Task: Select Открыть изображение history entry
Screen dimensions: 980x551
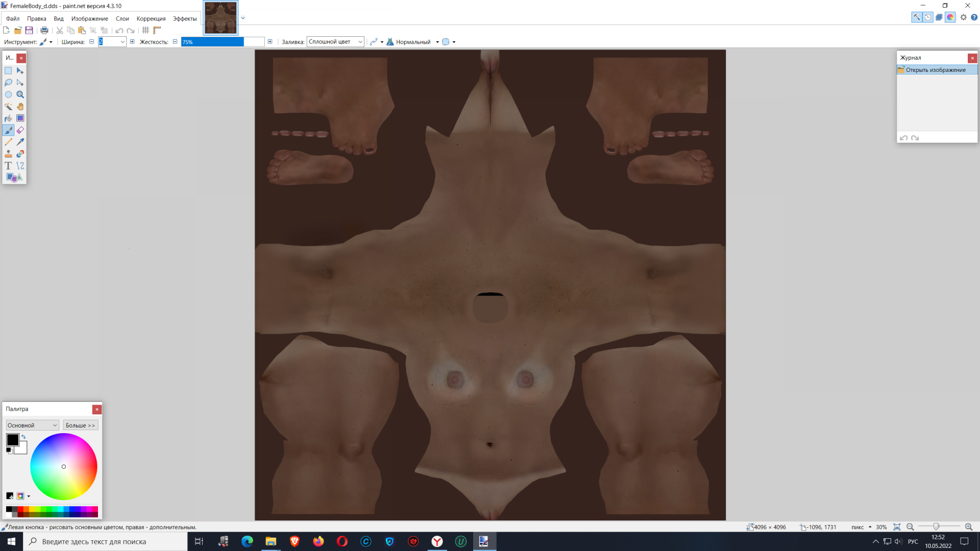Action: (935, 70)
